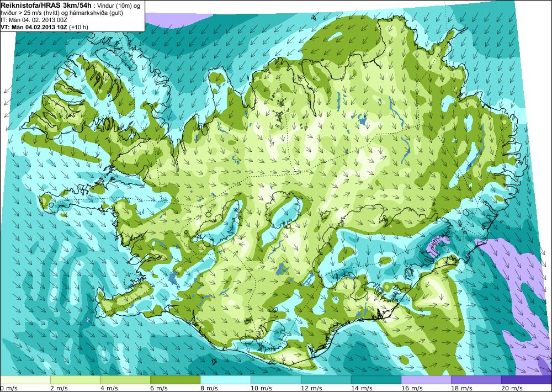Click the '2 m/s' legend label
Viewport: 552px width, 392px height.
60,388
